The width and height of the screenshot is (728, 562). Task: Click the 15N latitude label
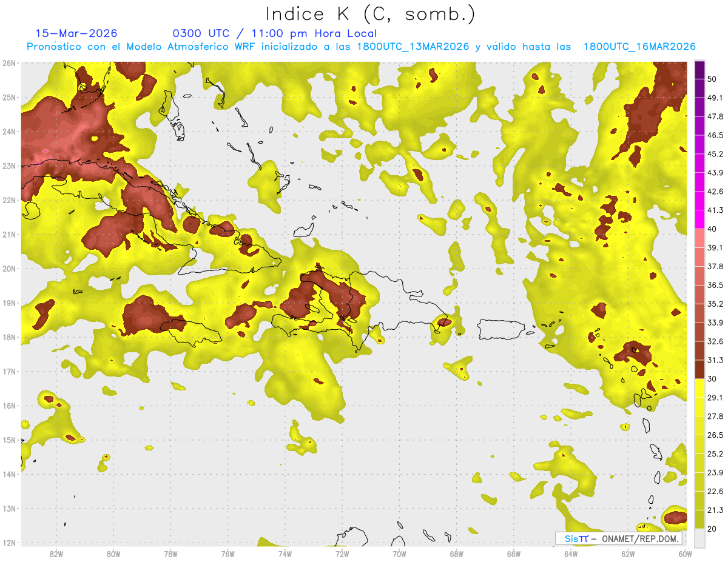pos(9,440)
